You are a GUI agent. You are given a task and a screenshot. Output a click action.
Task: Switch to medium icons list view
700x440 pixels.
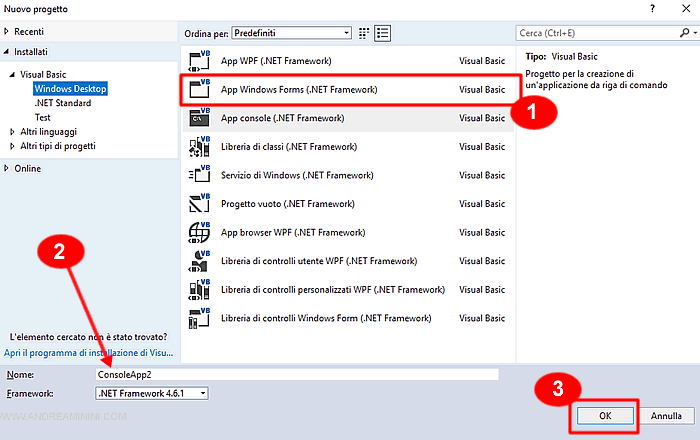(382, 33)
